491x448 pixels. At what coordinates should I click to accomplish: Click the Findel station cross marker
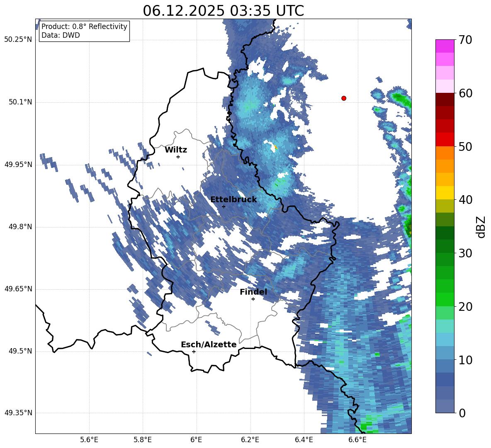coord(253,299)
